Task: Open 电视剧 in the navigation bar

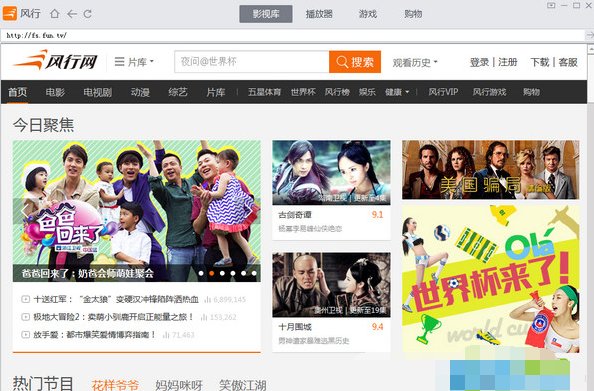Action: 98,92
